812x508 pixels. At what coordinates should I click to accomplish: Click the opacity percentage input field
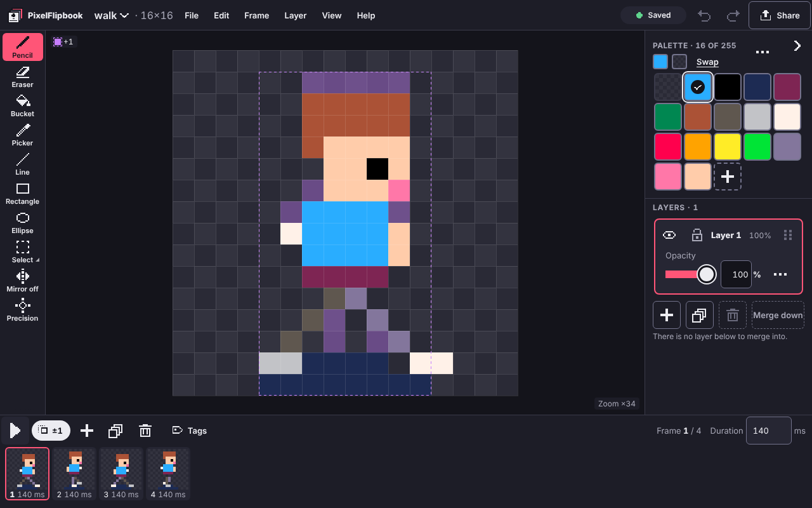click(x=736, y=274)
